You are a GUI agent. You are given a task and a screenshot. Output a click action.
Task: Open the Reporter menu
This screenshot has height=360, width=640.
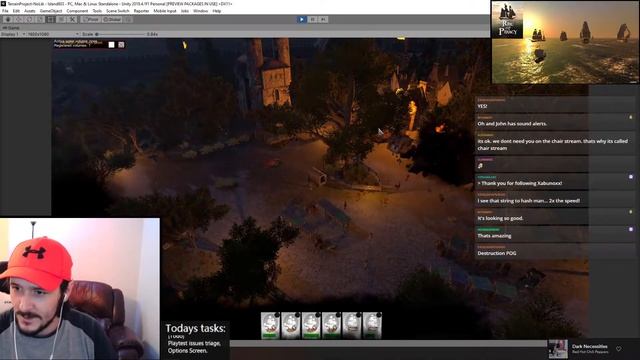[x=141, y=11]
